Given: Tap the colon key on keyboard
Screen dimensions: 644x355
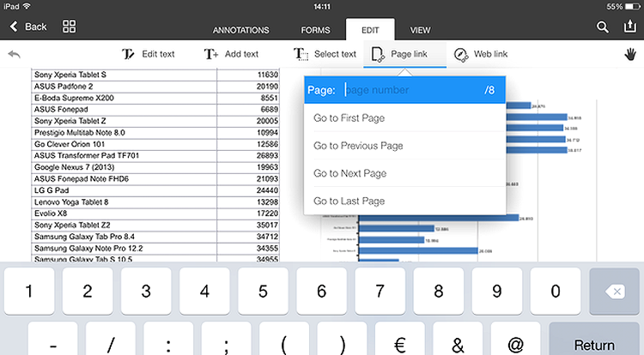Looking at the screenshot, I should pyautogui.click(x=168, y=340).
